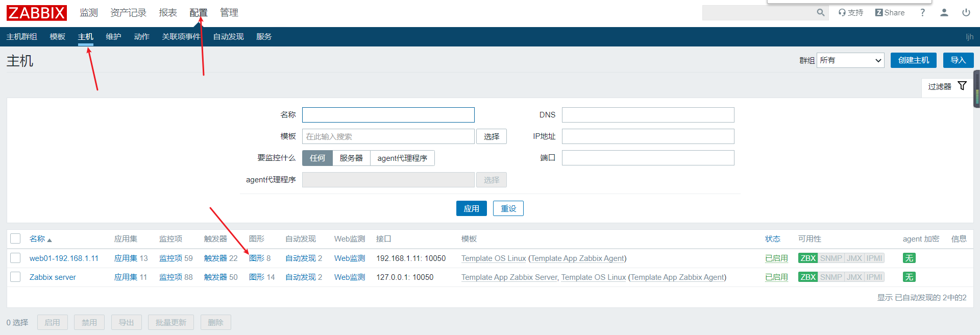Toggle 已启用 status for Zabbix server
Screen dimensions: 980x335
pos(776,277)
